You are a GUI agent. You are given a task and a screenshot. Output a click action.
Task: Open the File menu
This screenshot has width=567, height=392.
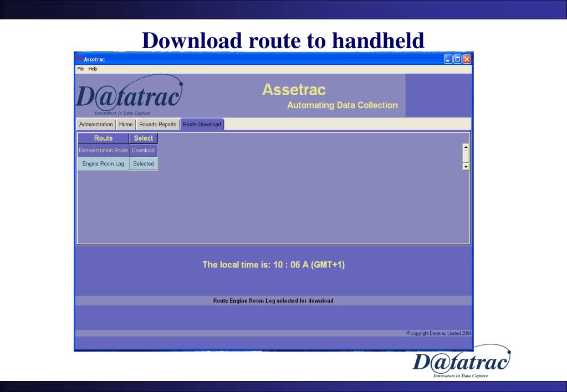click(80, 69)
